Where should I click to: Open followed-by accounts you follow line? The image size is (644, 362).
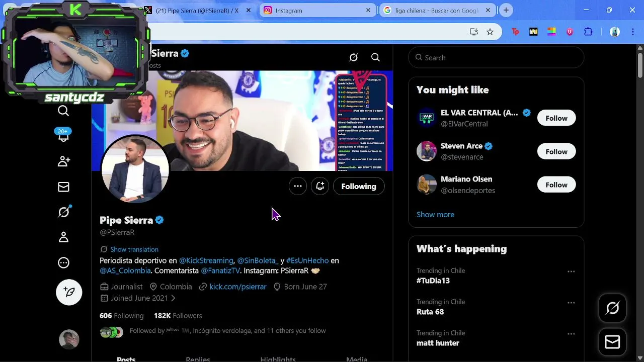pyautogui.click(x=227, y=331)
